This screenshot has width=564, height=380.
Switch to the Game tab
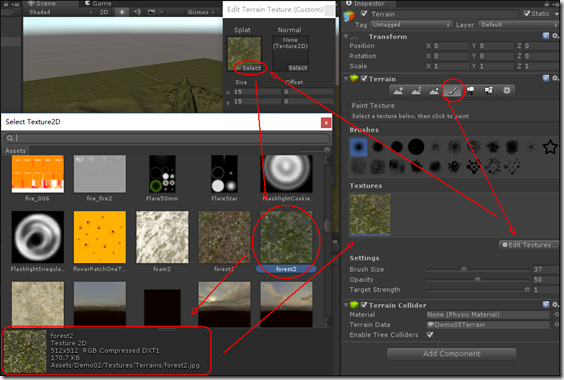tap(98, 4)
